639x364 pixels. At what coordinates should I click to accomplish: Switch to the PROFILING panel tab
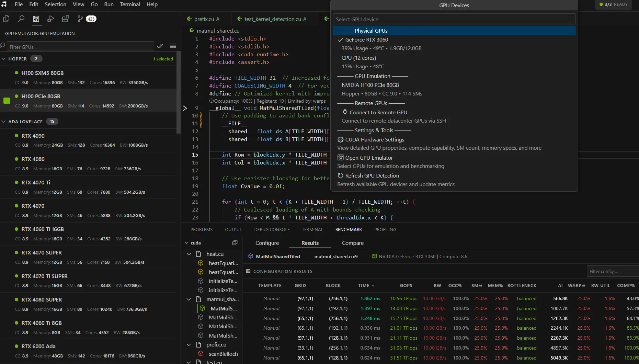pyautogui.click(x=385, y=229)
